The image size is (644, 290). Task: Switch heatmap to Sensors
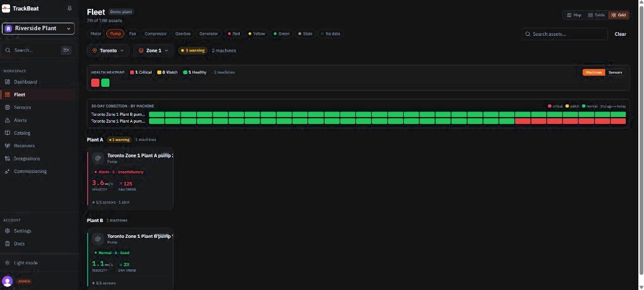click(615, 72)
